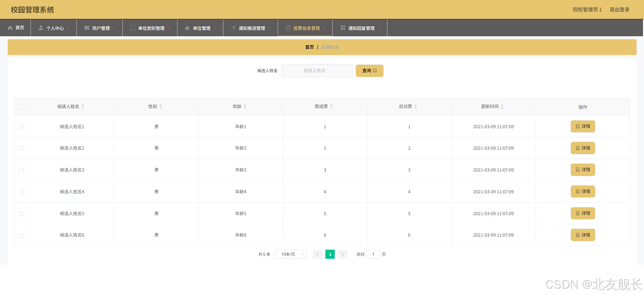Image resolution: width=644 pixels, height=295 pixels.
Task: Check the box for 候选人姓名6
Action: click(x=21, y=235)
